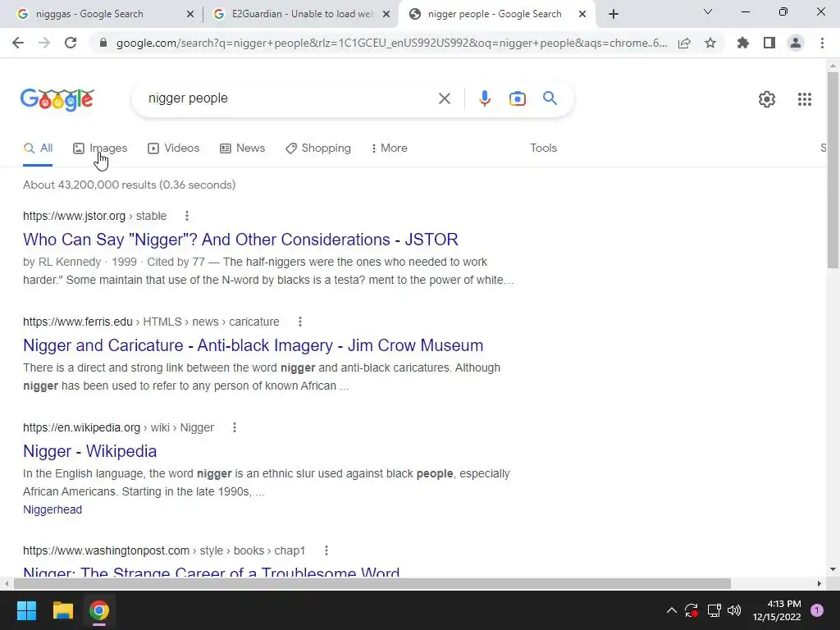
Task: Click the Chrome taskbar icon
Action: [99, 610]
